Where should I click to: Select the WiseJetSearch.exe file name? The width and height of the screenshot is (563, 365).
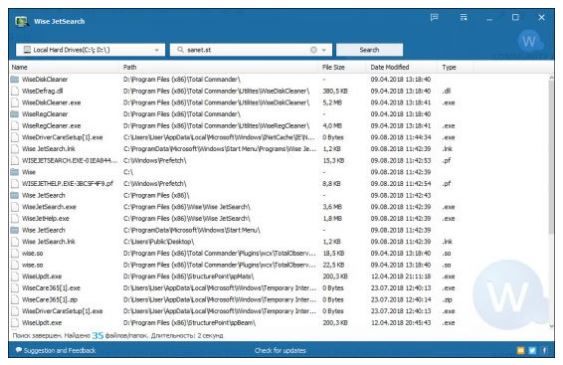(x=49, y=207)
